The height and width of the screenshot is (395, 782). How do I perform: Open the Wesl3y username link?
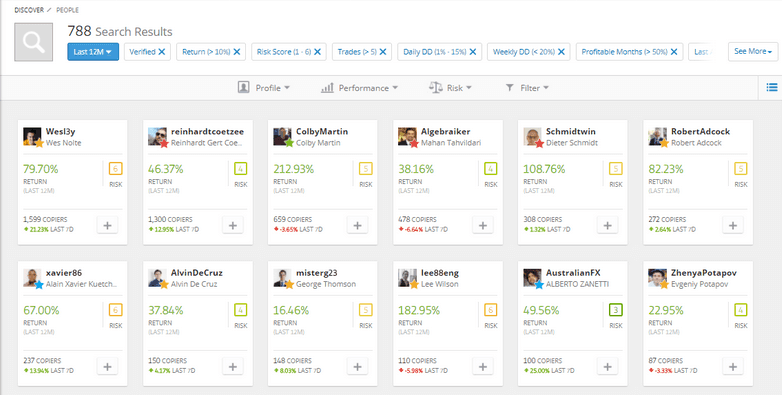pos(60,132)
